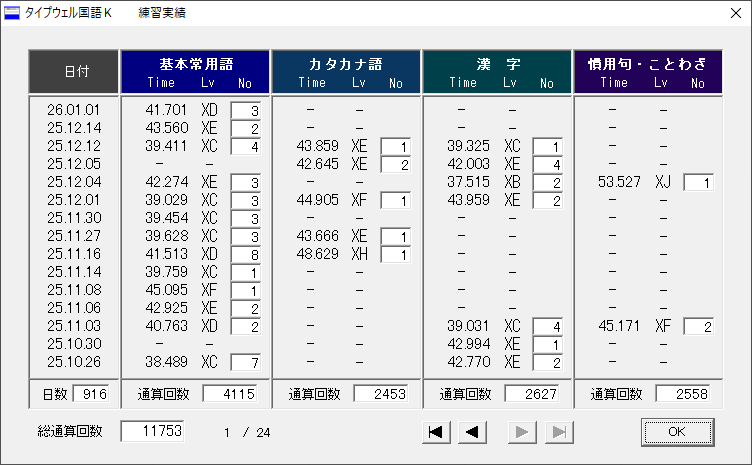Click the 48.629 time in カタカナ語

point(317,254)
